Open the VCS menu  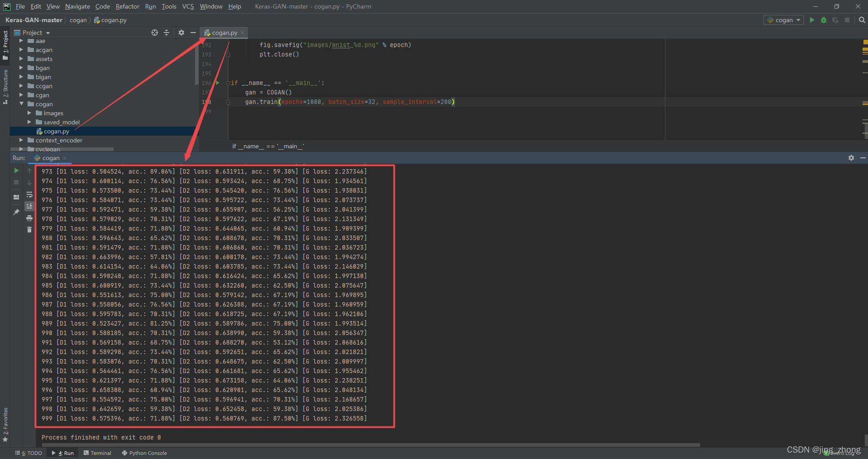pos(188,6)
